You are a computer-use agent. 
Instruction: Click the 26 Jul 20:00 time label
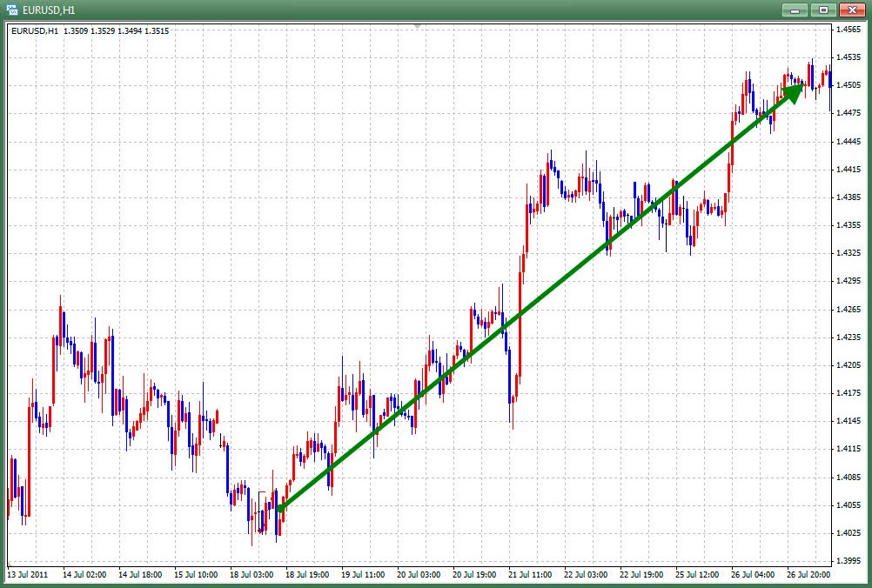click(x=808, y=575)
